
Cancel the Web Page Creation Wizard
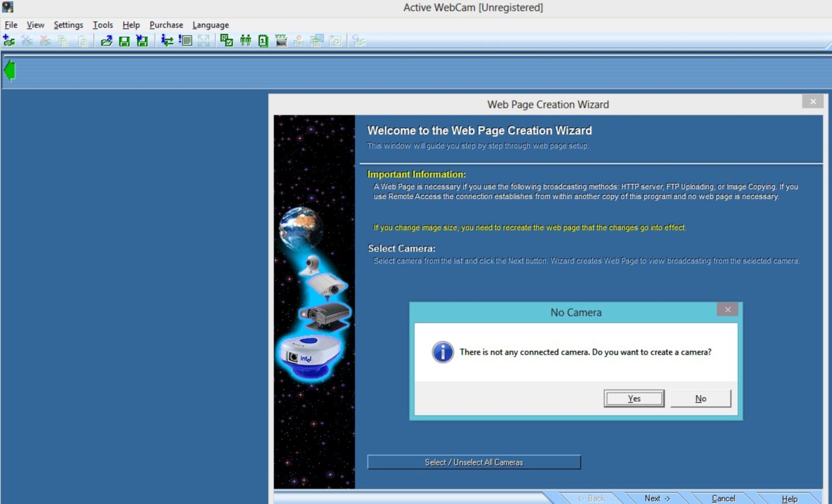point(723,498)
